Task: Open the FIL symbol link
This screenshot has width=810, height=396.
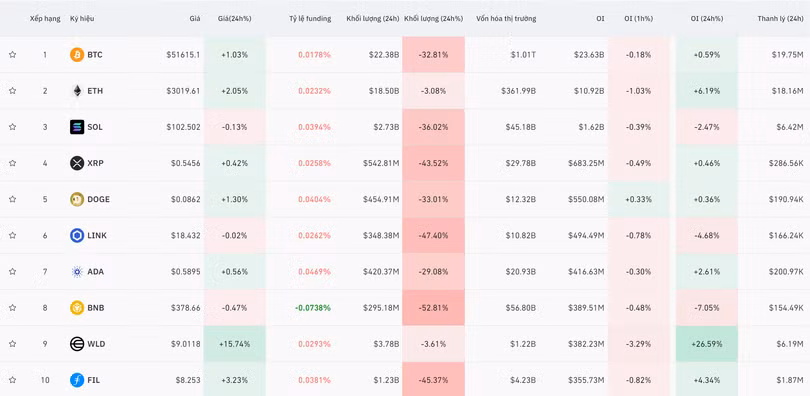Action: 94,380
